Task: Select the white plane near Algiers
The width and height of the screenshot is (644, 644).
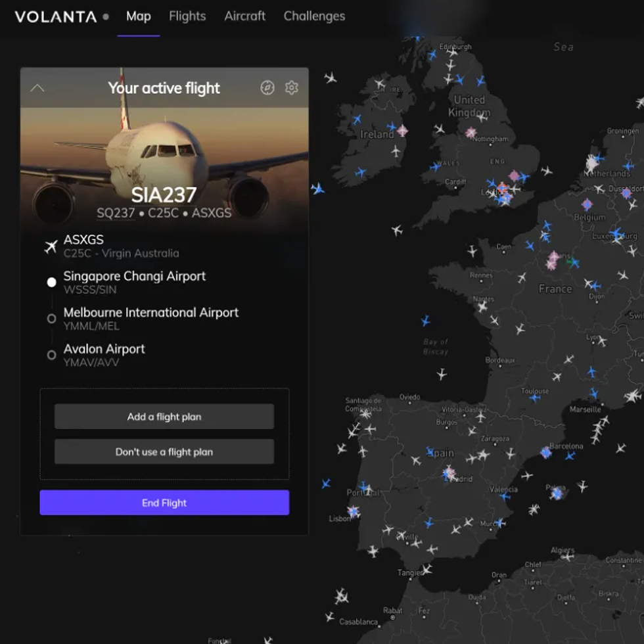Action: pos(568,557)
